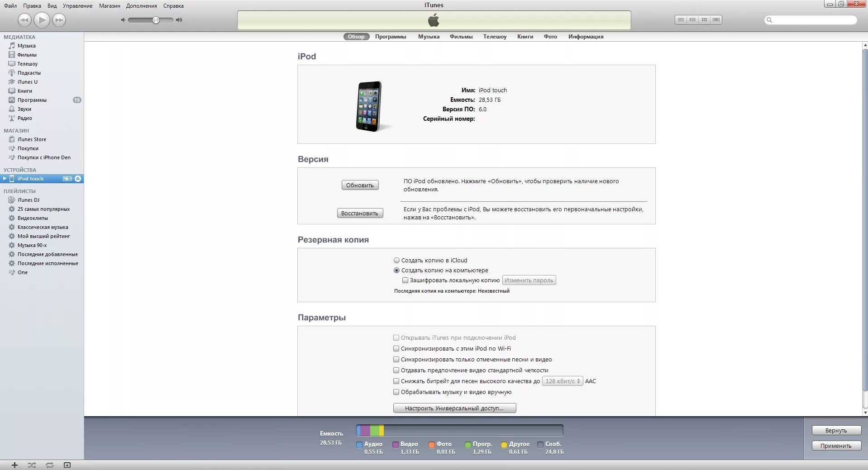Select Создать копию в iCloud
The height and width of the screenshot is (470, 868).
[396, 260]
